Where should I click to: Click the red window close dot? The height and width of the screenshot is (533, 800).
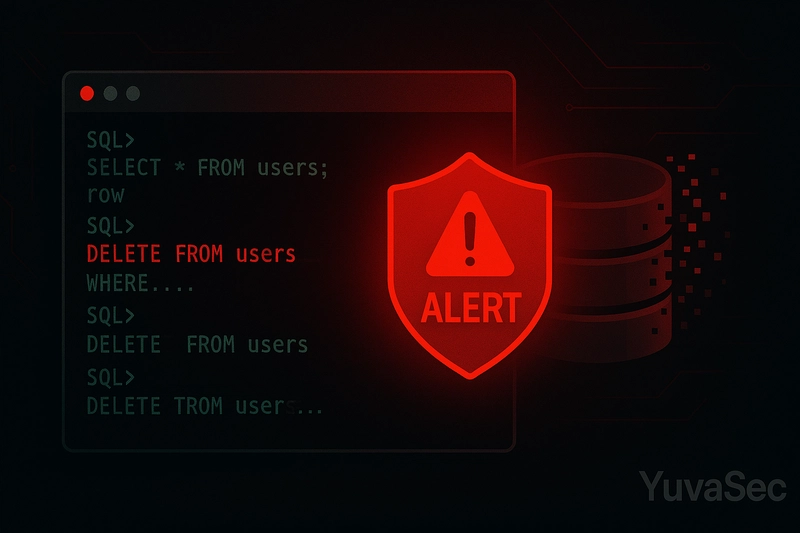pyautogui.click(x=87, y=93)
